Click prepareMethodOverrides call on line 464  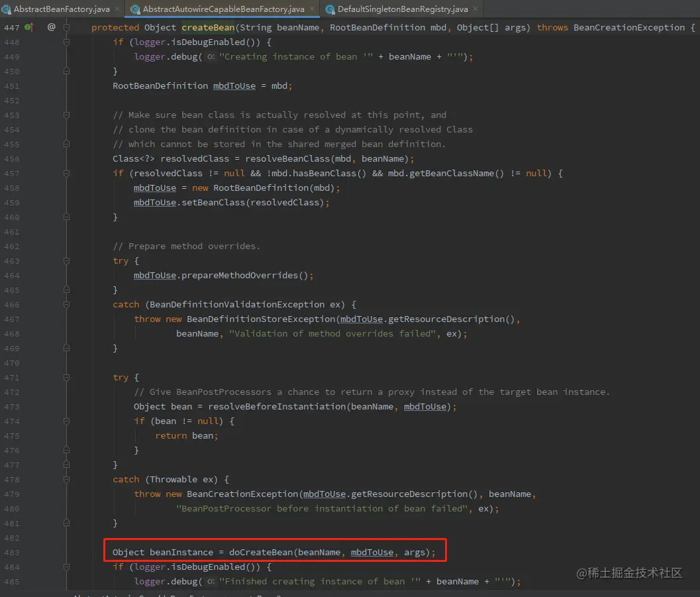tap(239, 276)
